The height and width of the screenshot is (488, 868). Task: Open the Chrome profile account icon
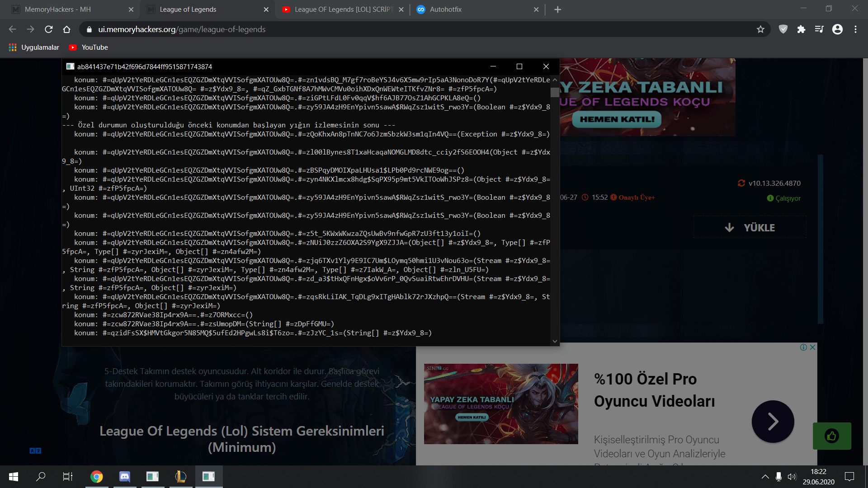(x=837, y=29)
